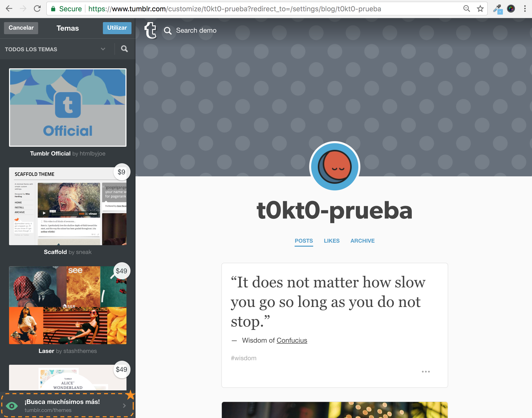Open ¡Busca muchísimos más! themes banner
The width and height of the screenshot is (532, 418).
68,405
